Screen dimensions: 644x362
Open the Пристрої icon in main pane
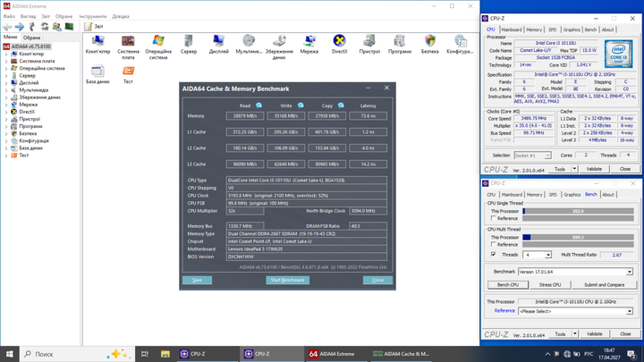click(369, 44)
